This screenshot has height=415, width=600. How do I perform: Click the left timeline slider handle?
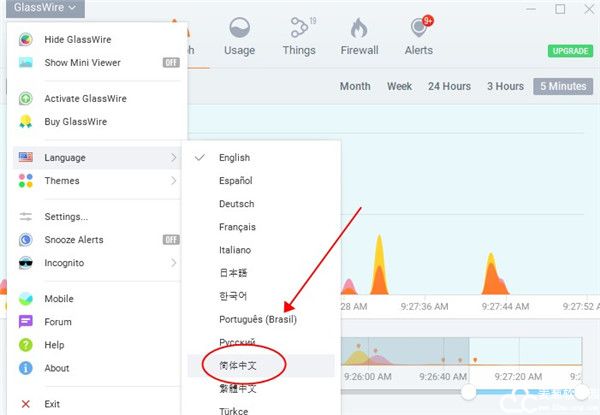tap(468, 392)
